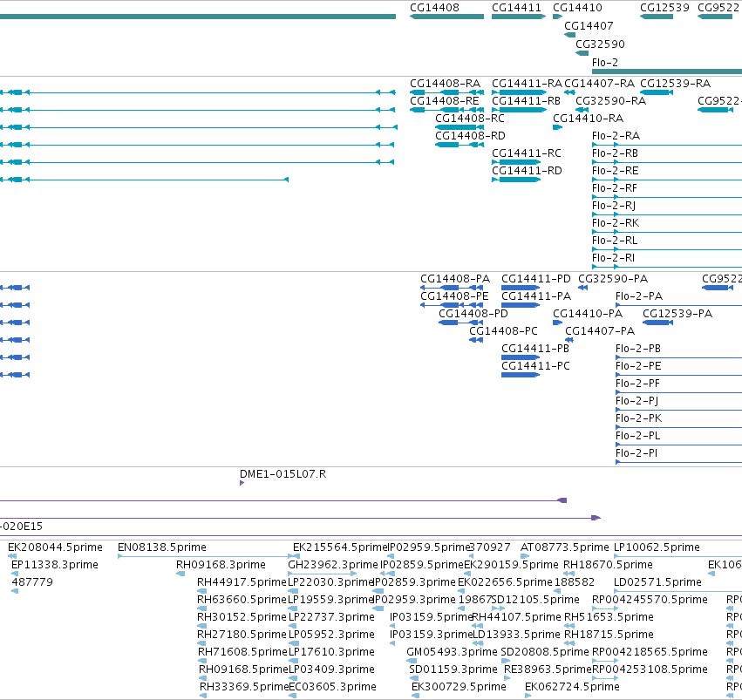Open EST label RH63660.5prime
This screenshot has height=700, width=742.
point(242,600)
